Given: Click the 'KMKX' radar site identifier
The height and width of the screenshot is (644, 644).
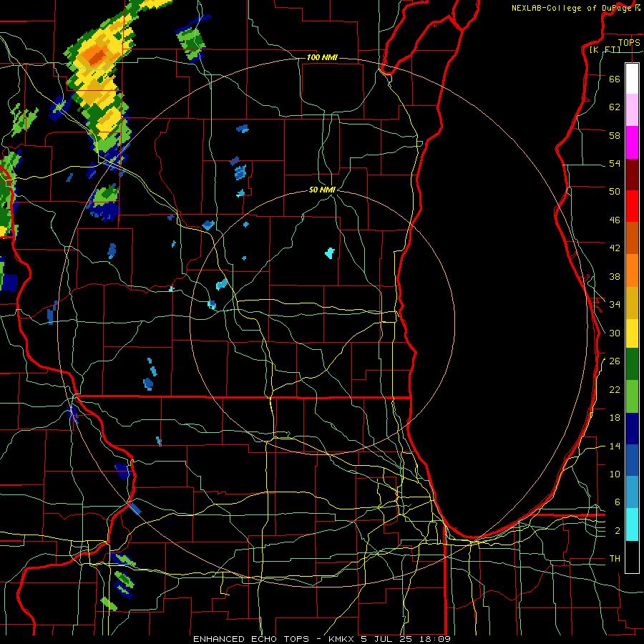Looking at the screenshot, I should point(342,639).
